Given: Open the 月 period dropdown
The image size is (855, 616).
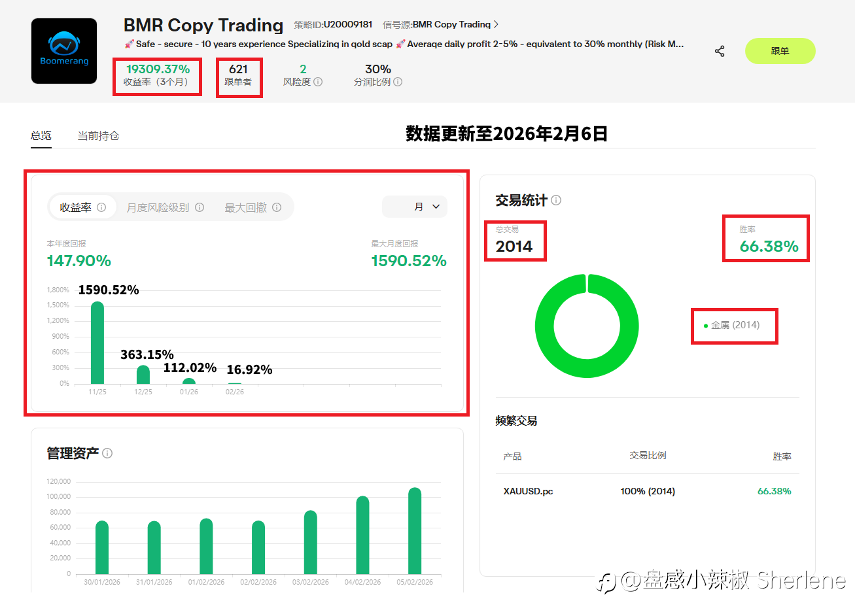Looking at the screenshot, I should pos(415,207).
